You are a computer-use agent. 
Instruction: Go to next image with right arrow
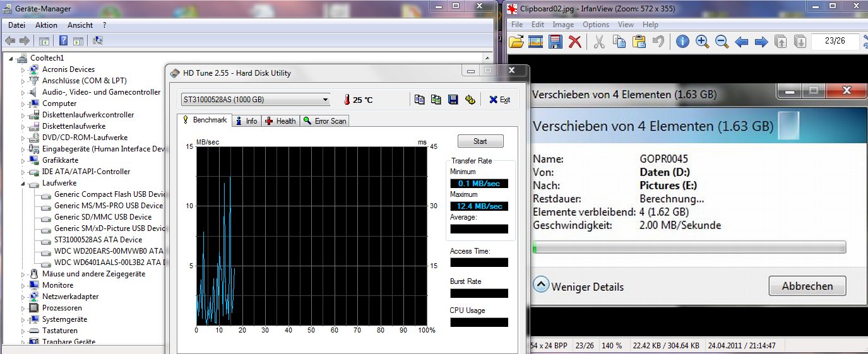click(x=761, y=42)
